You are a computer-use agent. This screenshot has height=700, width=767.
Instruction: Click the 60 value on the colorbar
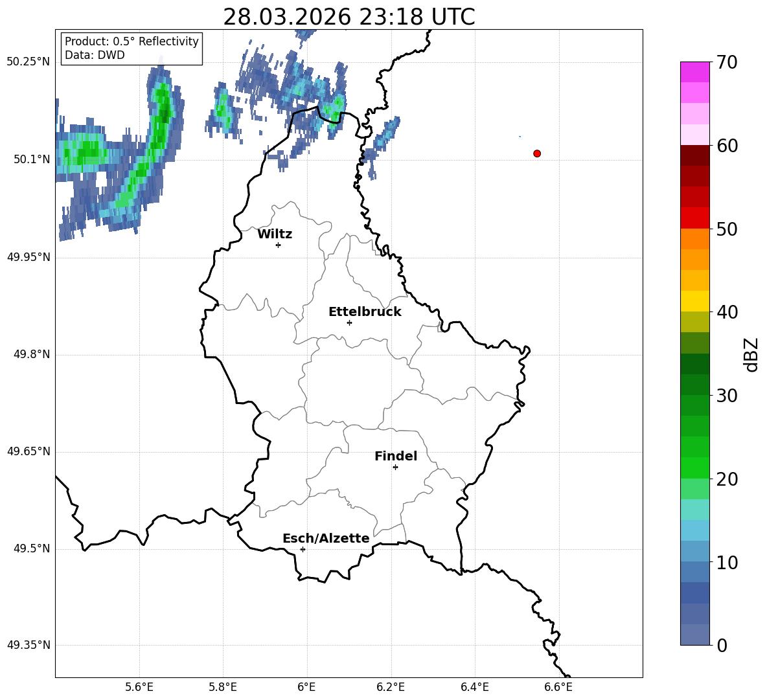tap(727, 146)
